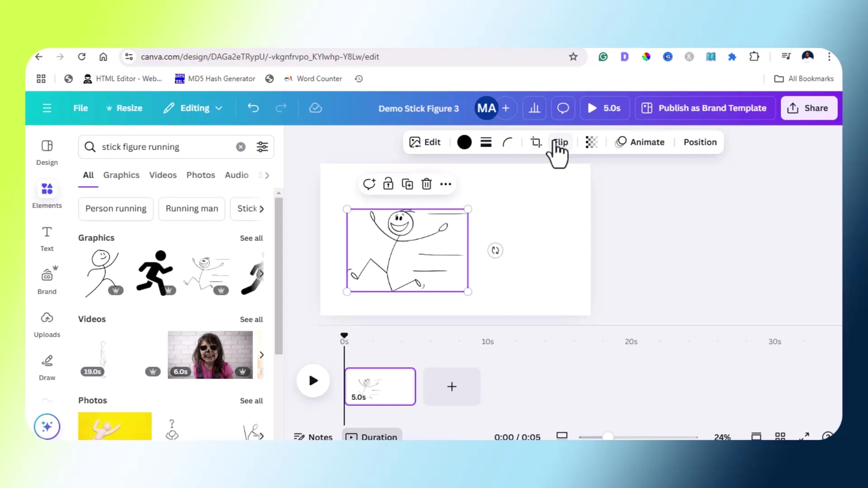Click the Animate button

pyautogui.click(x=640, y=142)
